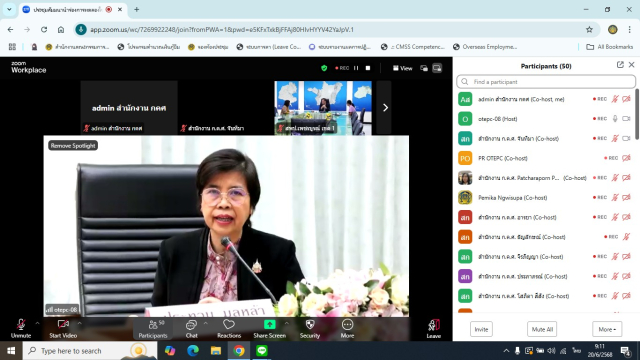This screenshot has width=640, height=360.
Task: Expand chat options arrow beside Chat
Action: (205, 324)
